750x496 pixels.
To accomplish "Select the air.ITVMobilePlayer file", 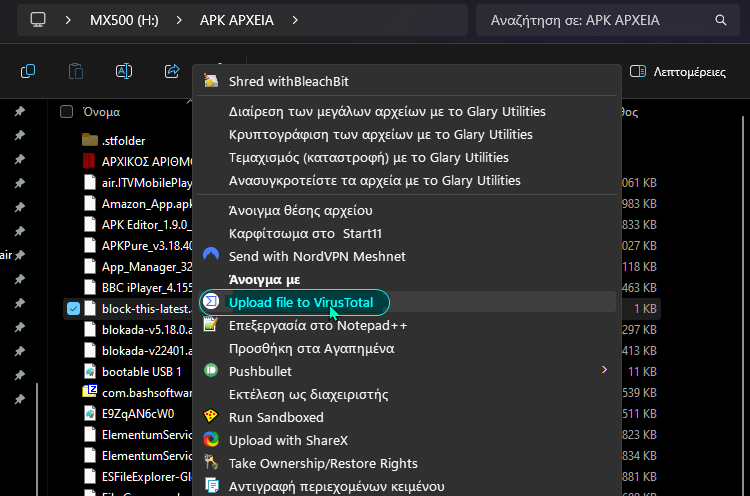I will point(147,182).
